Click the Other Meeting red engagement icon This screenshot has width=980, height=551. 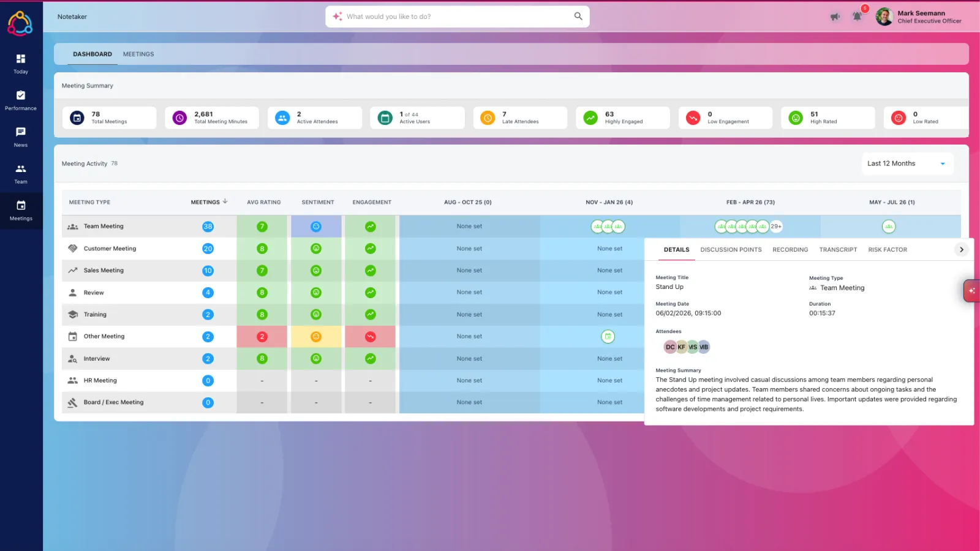coord(371,337)
